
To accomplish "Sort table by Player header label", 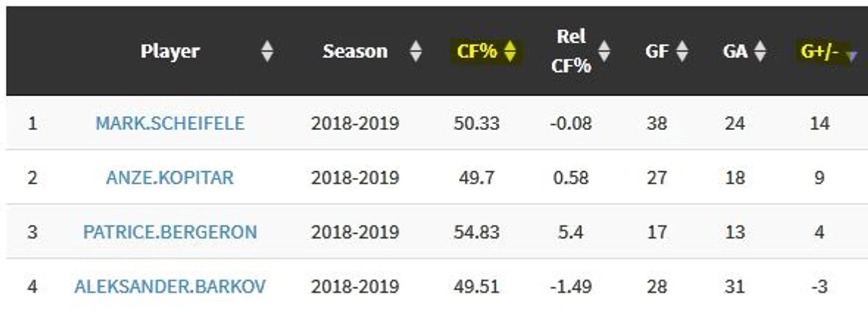I will [x=170, y=51].
